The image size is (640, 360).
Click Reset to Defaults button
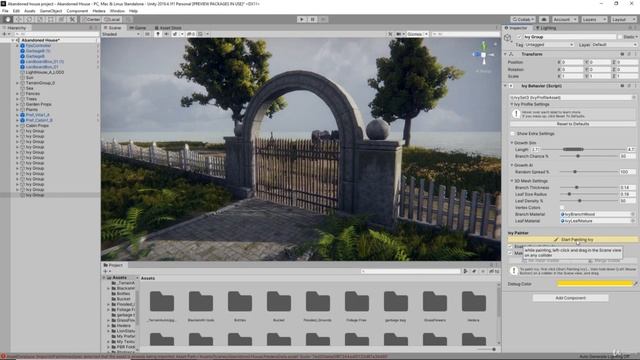pos(573,124)
